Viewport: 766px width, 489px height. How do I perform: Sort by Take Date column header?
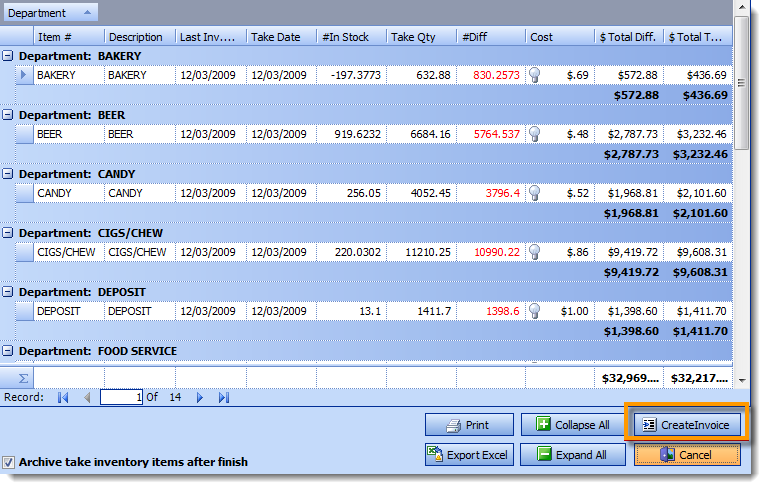[281, 37]
